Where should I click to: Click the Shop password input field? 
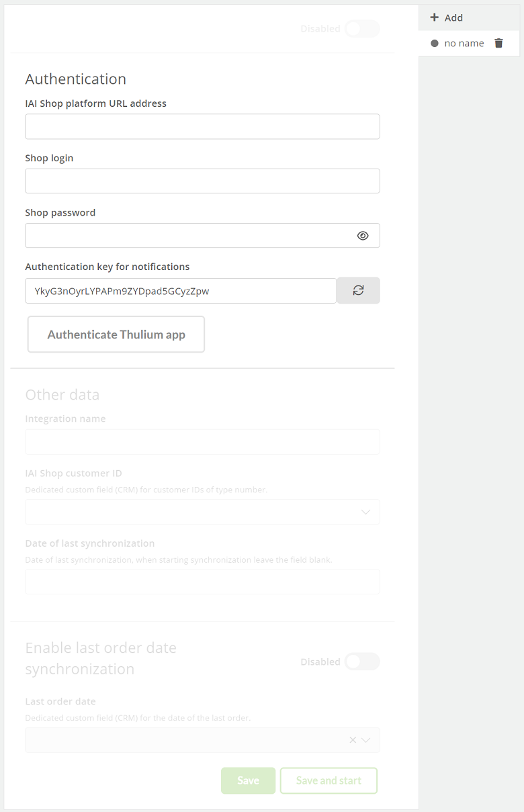[x=188, y=235]
